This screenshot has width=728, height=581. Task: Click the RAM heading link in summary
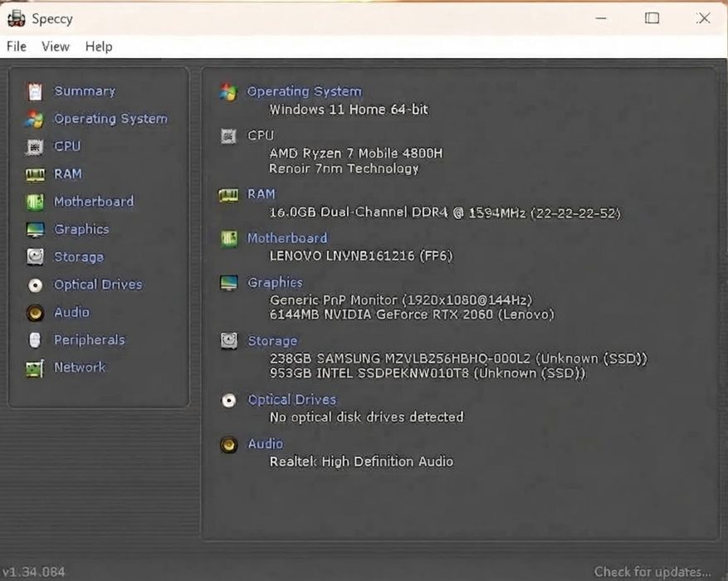(261, 194)
